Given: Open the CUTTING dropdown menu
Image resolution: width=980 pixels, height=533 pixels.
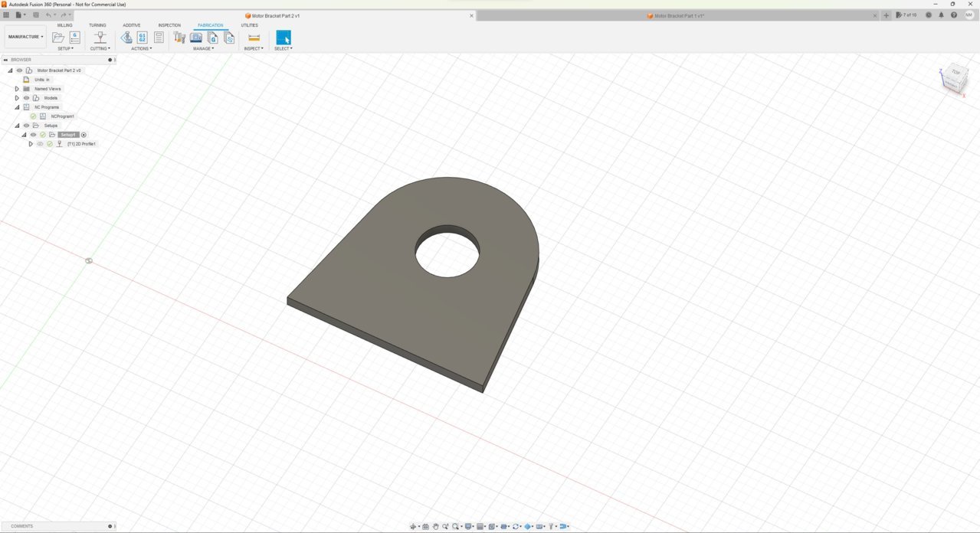Looking at the screenshot, I should (x=100, y=48).
